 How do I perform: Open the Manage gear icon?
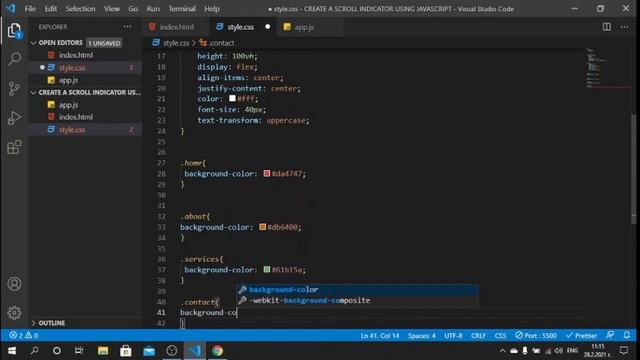point(14,313)
